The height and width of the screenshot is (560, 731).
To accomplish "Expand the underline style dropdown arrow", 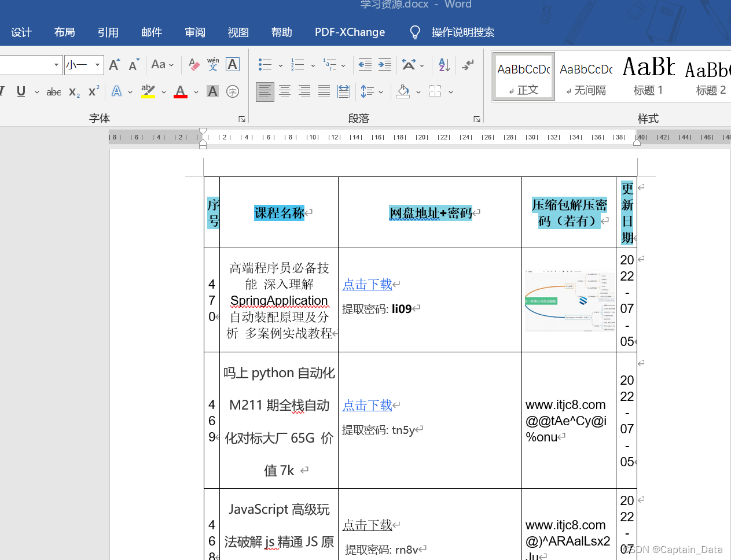I will (37, 92).
